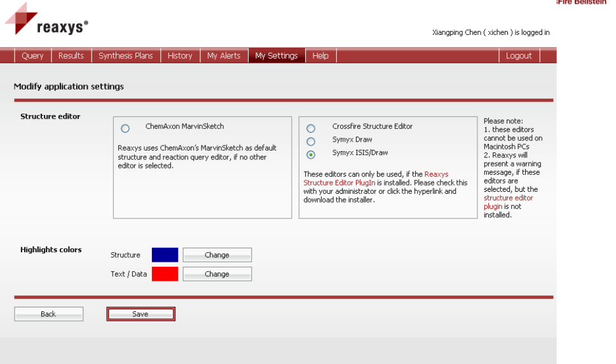Open the My Alerts tab
Screen dimensions: 616x364
pos(224,56)
